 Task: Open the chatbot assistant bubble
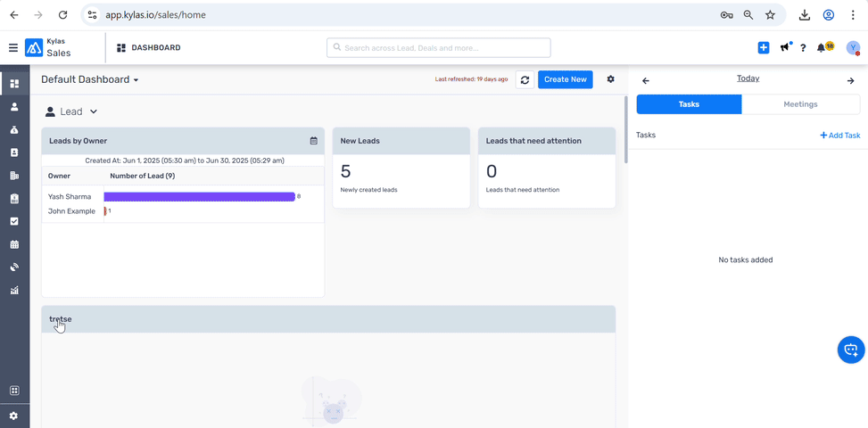pos(851,350)
